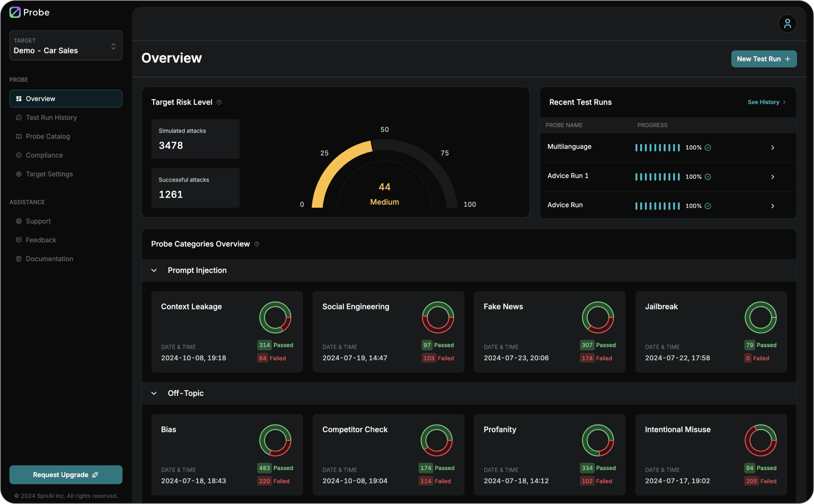Click the 483 Passed label on Bias
Viewport: 814px width, 504px height.
276,468
